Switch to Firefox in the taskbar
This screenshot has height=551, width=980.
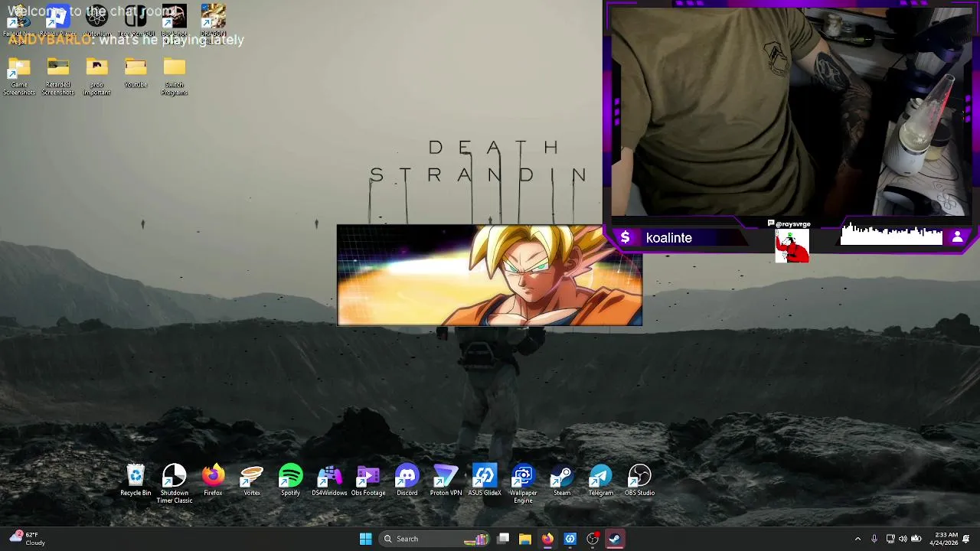[547, 539]
